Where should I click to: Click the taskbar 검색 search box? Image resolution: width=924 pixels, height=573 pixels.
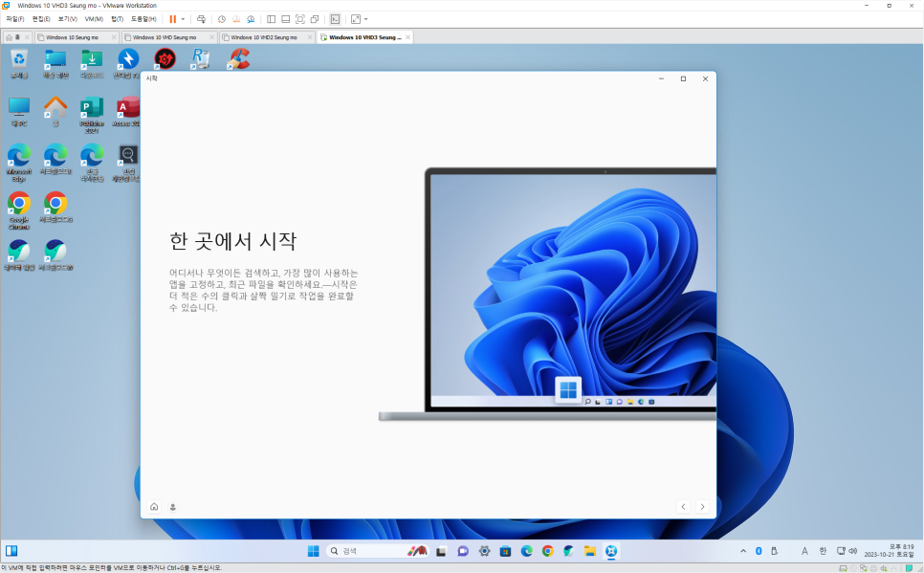(x=377, y=551)
